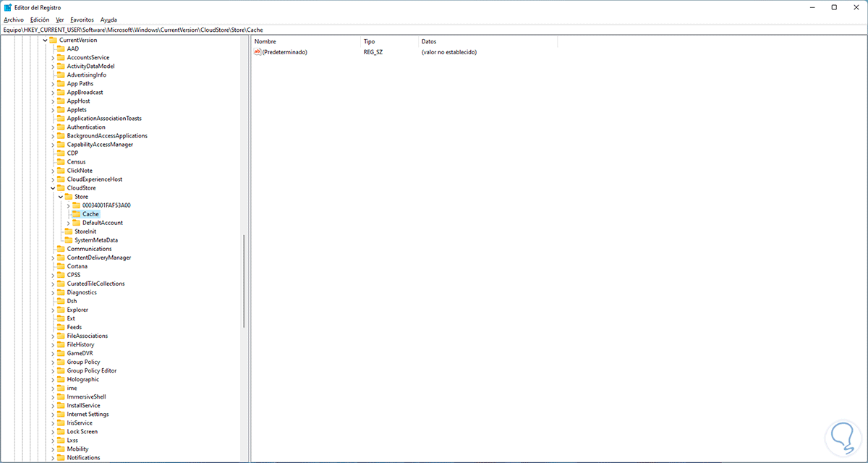Open the Archivo menu

click(14, 20)
